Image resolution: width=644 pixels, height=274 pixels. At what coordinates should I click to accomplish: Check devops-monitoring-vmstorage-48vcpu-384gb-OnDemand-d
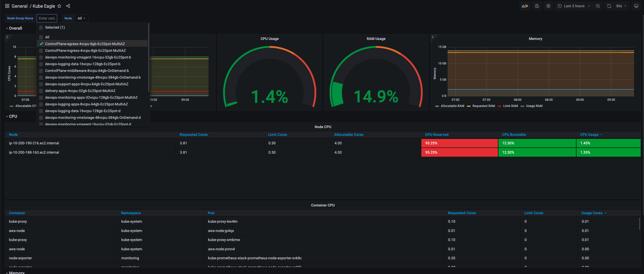[x=41, y=118]
